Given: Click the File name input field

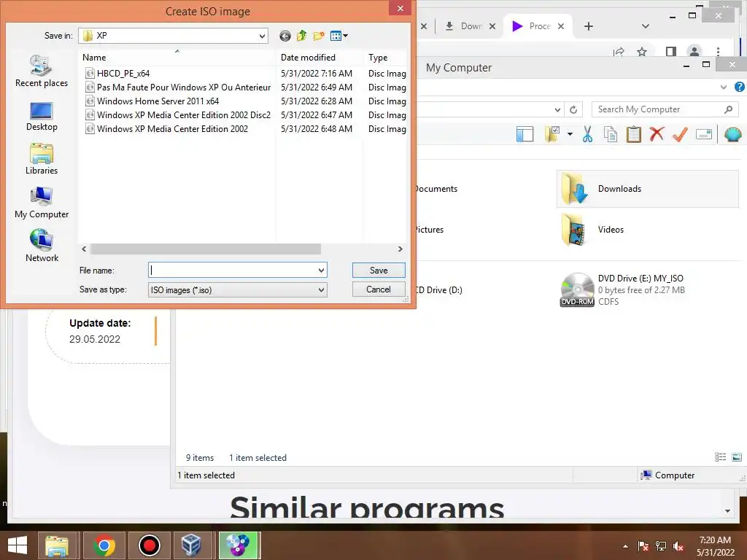Looking at the screenshot, I should tap(233, 271).
